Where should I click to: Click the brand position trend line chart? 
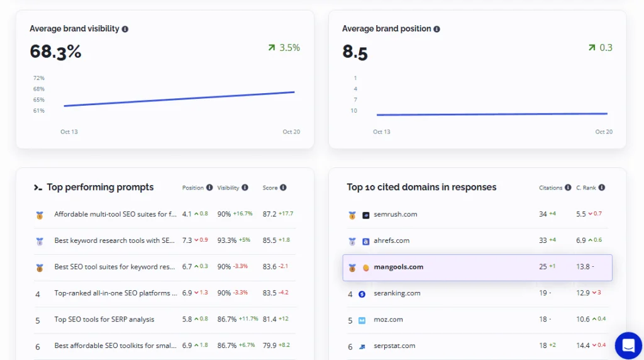tap(492, 114)
